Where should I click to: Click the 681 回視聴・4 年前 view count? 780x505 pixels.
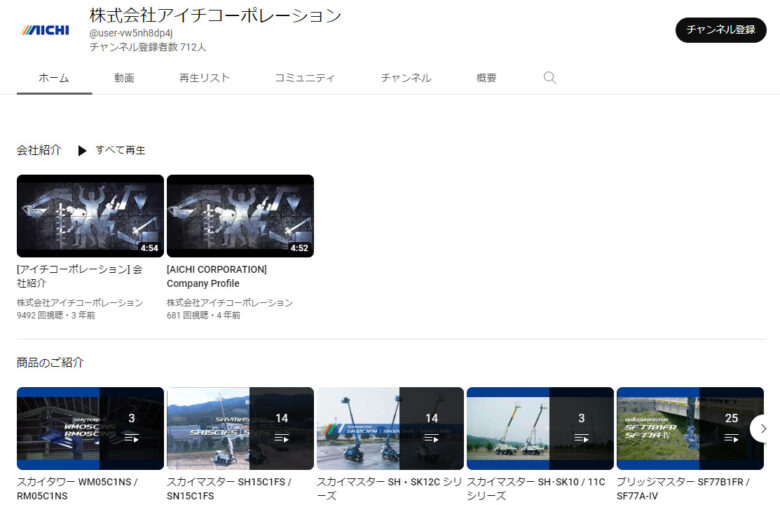tap(203, 315)
